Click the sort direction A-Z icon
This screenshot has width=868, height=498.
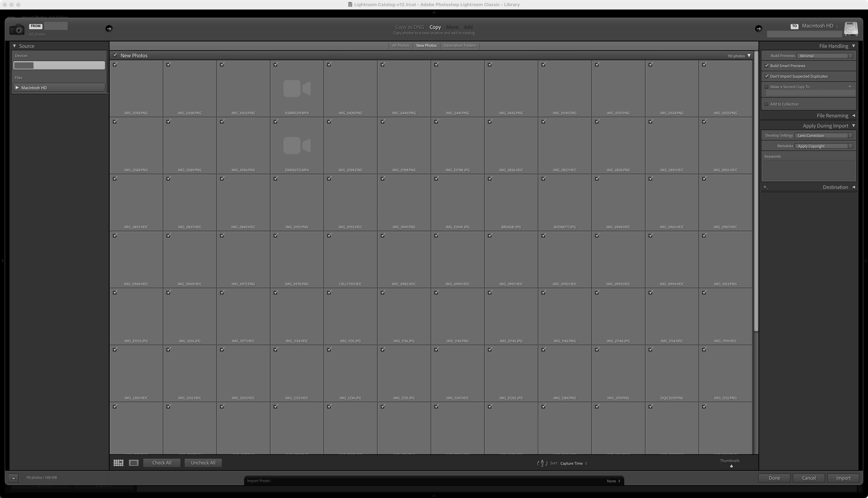coord(542,463)
